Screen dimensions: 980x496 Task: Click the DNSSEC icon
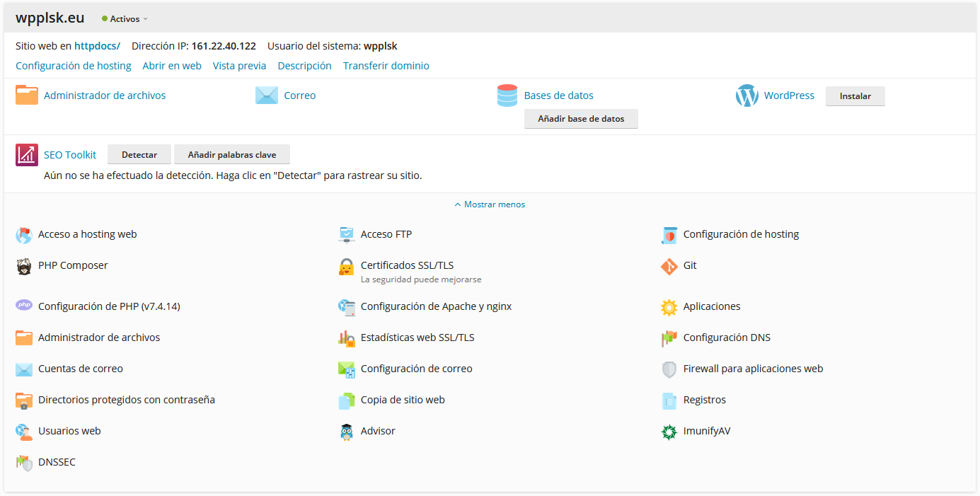24,463
